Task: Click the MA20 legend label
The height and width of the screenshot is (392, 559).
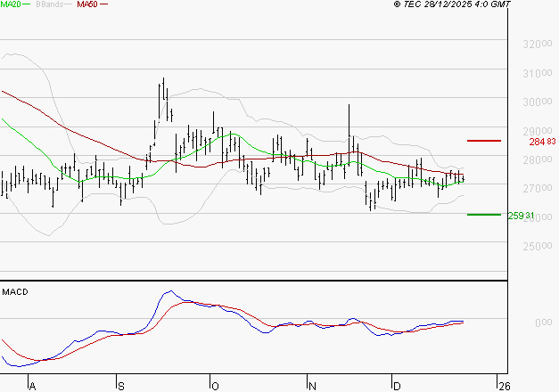Action: point(11,4)
